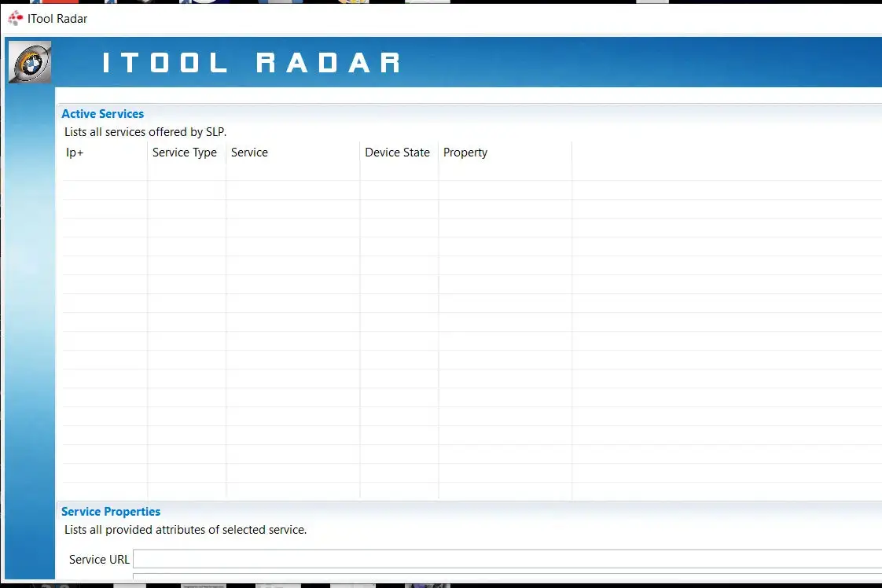This screenshot has width=882, height=588.
Task: Click the 'ITool Radar' window title text
Action: (57, 18)
